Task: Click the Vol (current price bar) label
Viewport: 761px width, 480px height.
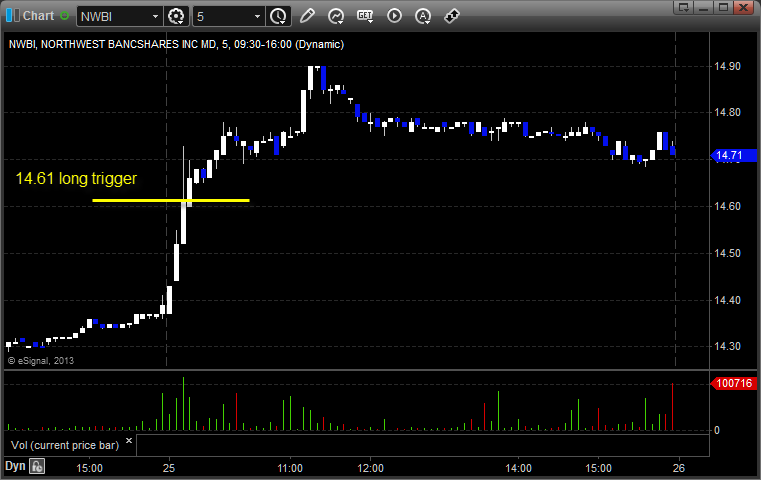Action: tap(65, 445)
